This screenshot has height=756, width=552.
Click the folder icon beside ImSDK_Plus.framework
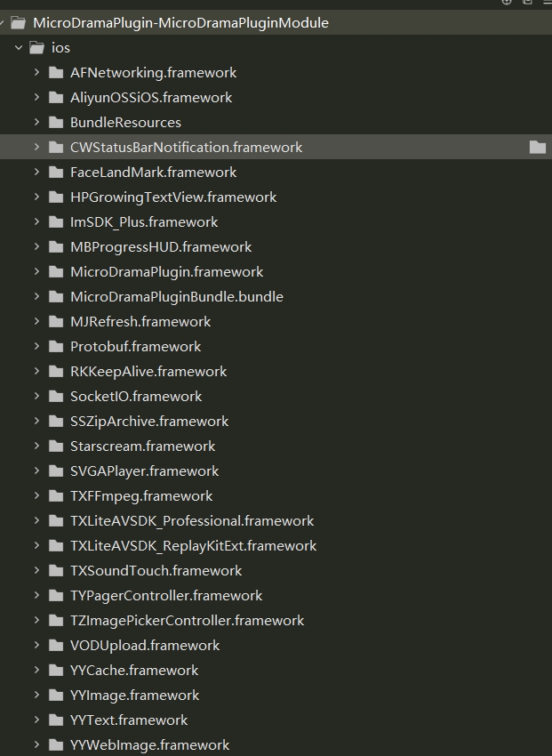point(56,222)
